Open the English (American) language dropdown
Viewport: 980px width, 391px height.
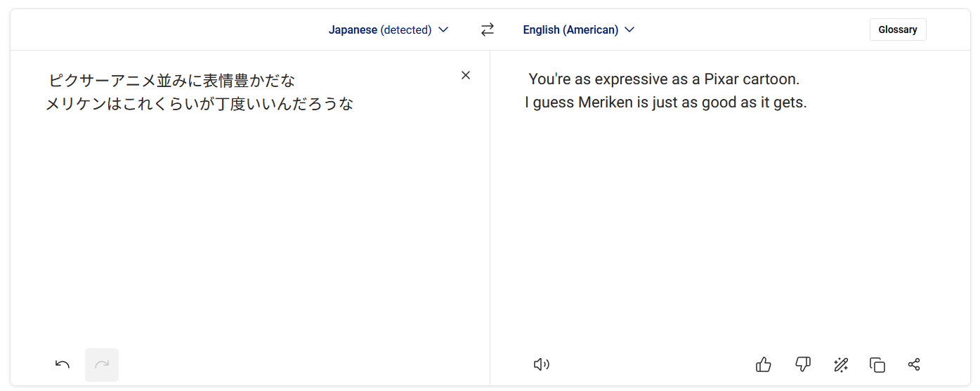point(578,29)
